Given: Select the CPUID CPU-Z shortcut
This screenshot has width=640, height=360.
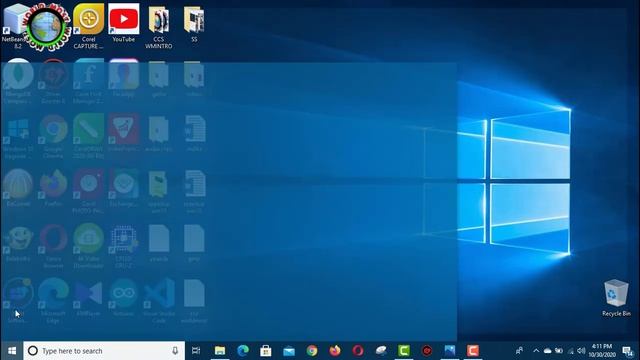Looking at the screenshot, I should (x=124, y=247).
